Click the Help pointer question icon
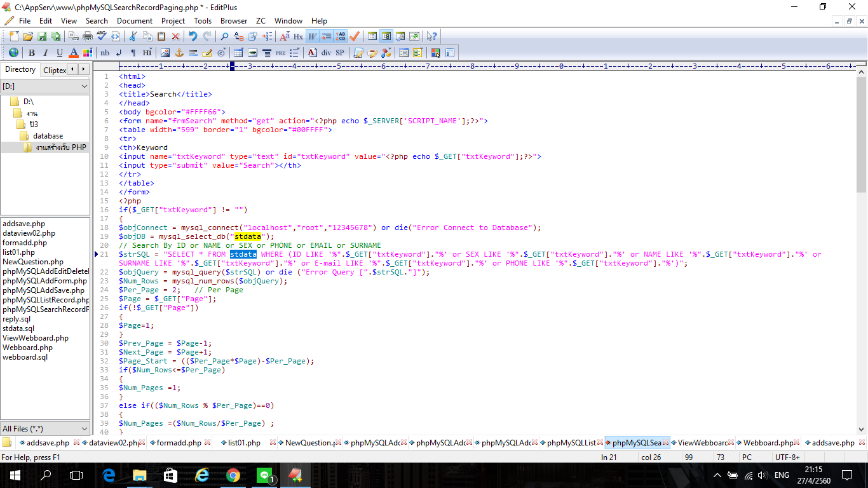 pos(431,36)
